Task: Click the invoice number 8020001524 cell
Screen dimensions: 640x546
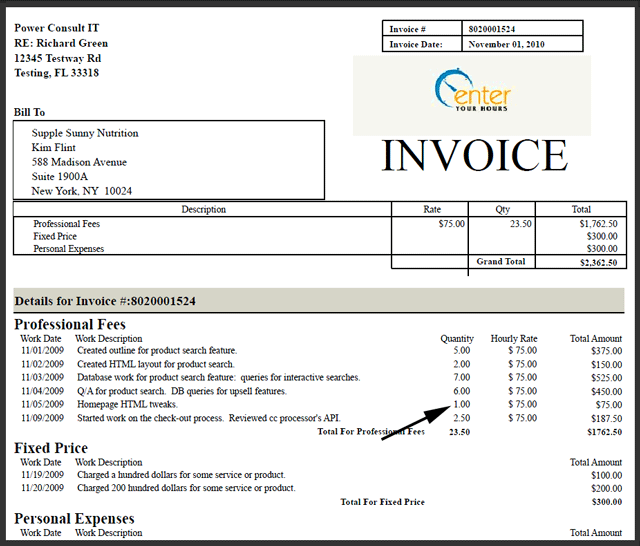Action: pyautogui.click(x=522, y=29)
